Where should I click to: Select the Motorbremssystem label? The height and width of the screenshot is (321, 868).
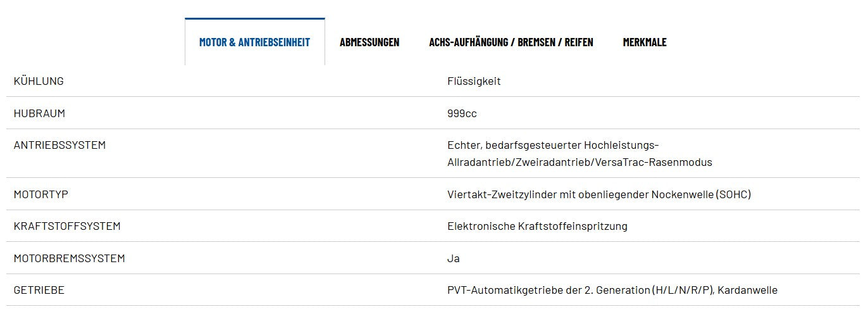click(x=70, y=258)
